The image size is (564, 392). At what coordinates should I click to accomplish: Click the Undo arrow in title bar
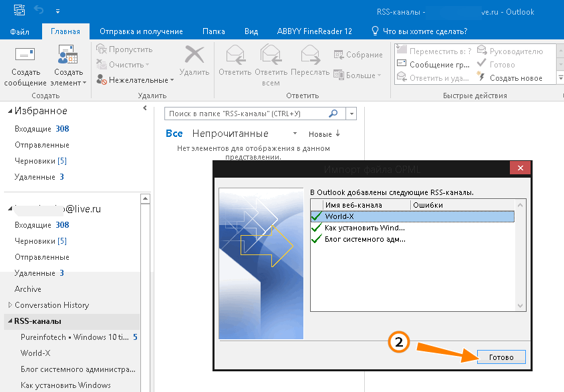coord(39,10)
